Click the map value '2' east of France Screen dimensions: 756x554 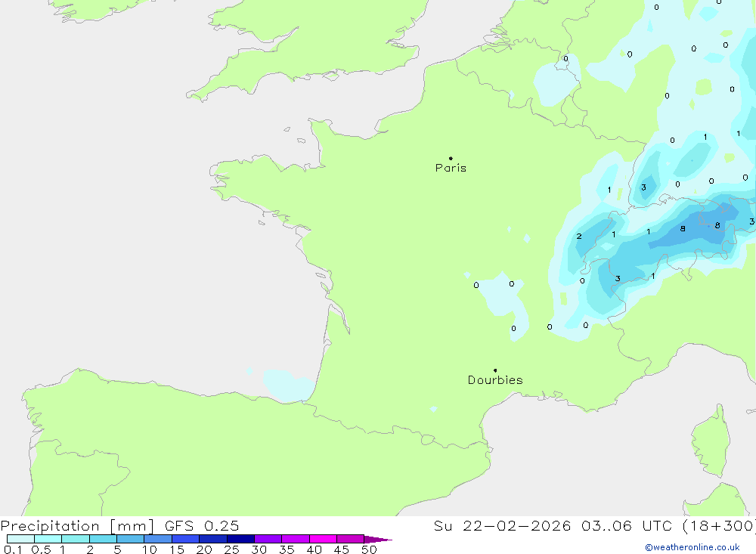(x=579, y=237)
